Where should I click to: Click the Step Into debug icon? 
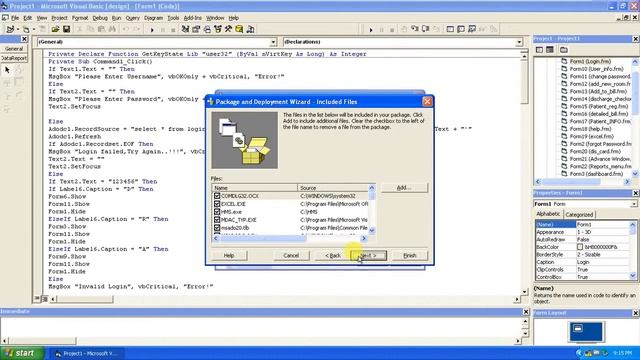[x=414, y=29]
